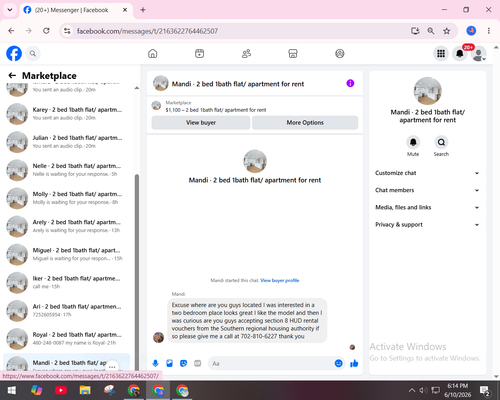500x400 pixels.
Task: Click the install app icon in address bar
Action: click(x=415, y=31)
